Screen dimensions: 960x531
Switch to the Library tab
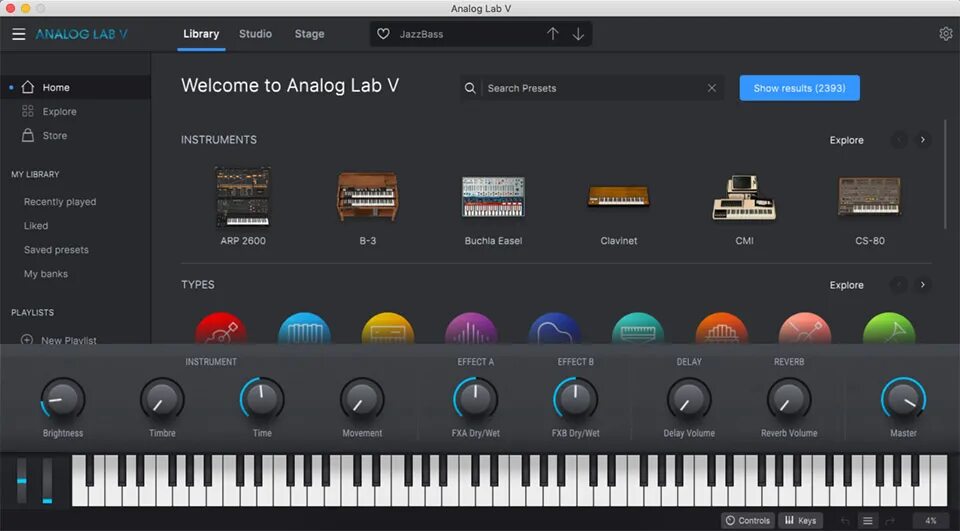pos(201,34)
